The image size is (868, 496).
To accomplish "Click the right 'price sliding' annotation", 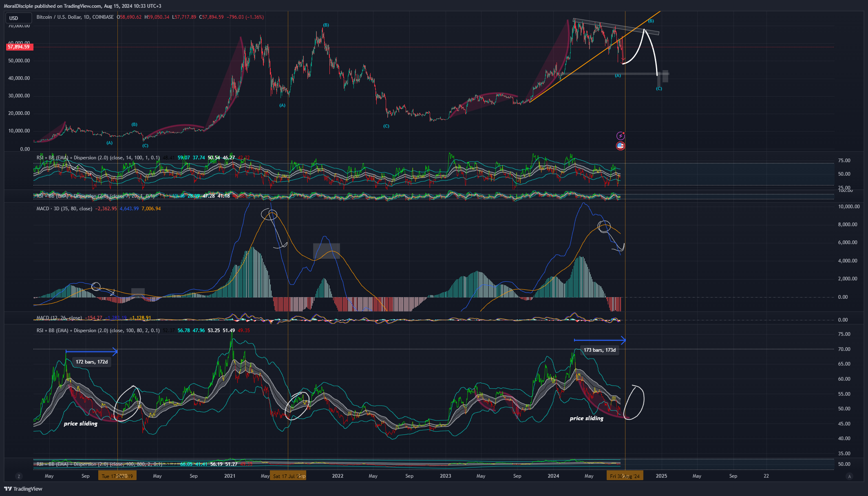I will point(586,418).
